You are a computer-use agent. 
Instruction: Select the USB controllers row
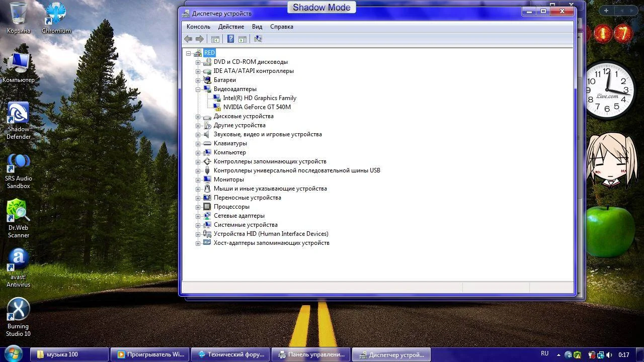297,170
